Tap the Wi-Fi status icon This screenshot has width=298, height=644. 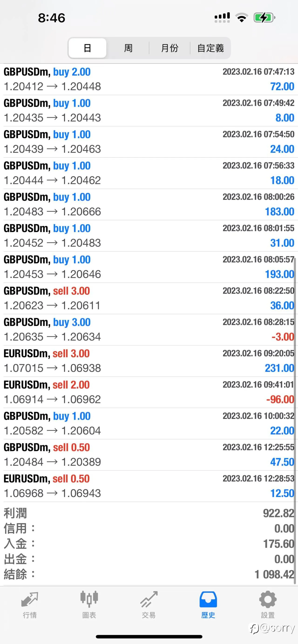point(241,17)
